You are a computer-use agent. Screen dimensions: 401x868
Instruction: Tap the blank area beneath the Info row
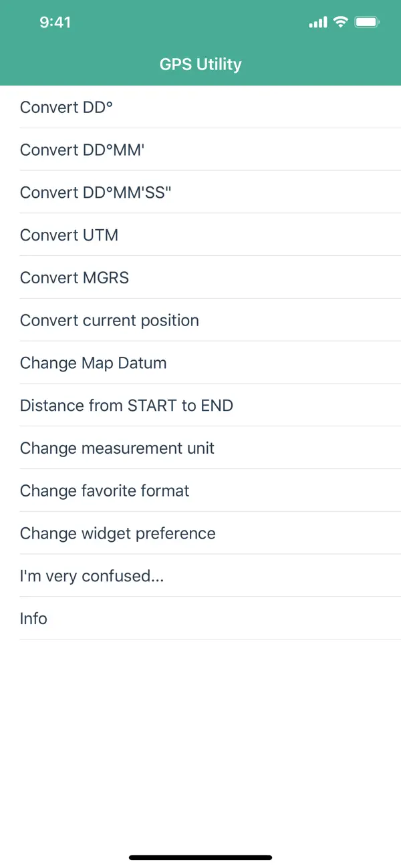(200, 735)
